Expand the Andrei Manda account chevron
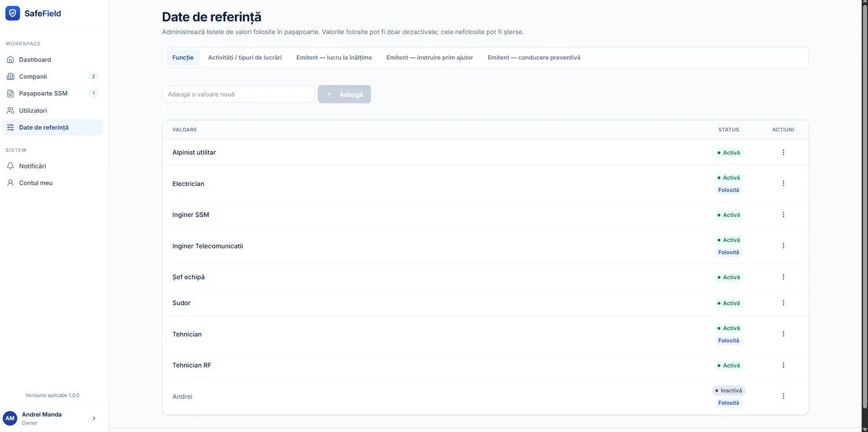 point(94,418)
